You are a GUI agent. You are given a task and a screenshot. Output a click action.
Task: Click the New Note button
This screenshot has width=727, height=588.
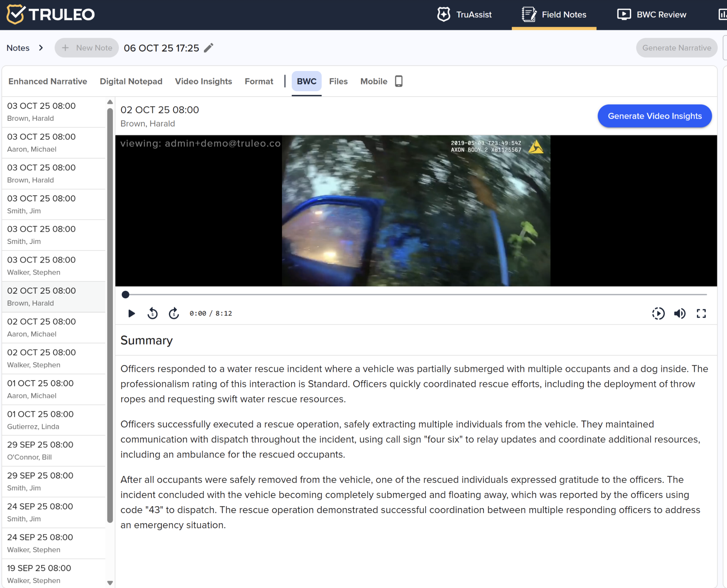pos(87,48)
